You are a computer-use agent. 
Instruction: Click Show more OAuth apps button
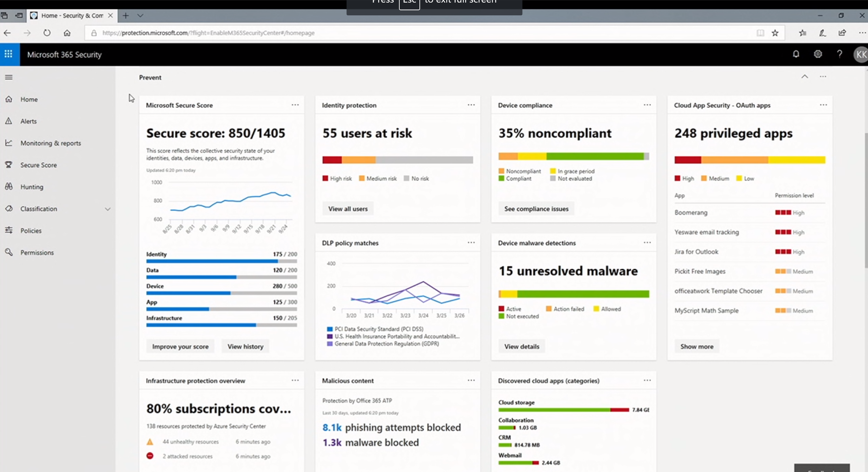697,346
